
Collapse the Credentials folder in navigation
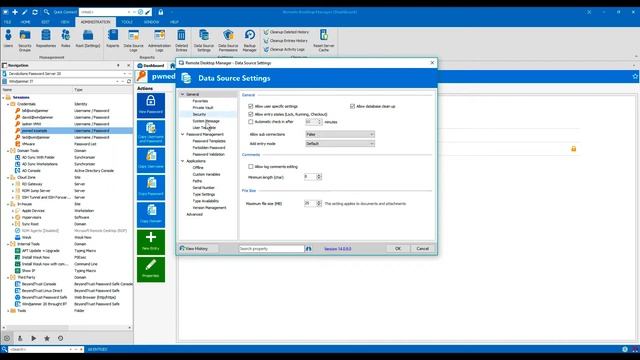point(8,104)
